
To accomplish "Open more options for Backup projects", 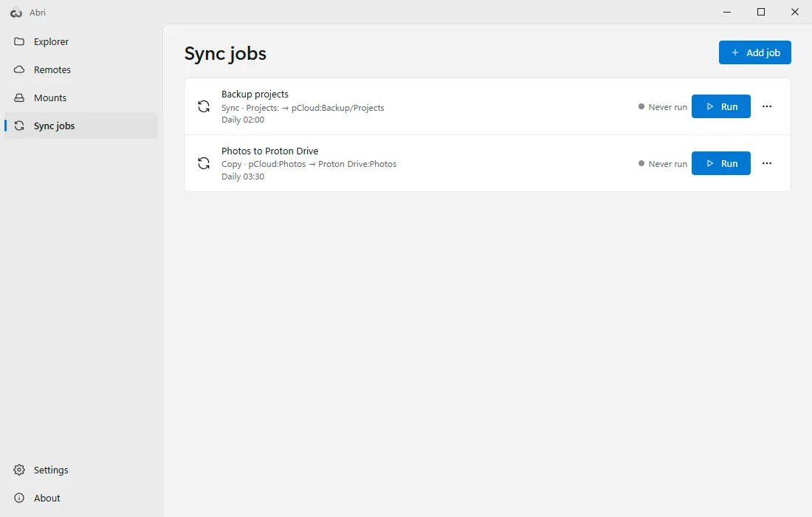I will (x=767, y=106).
